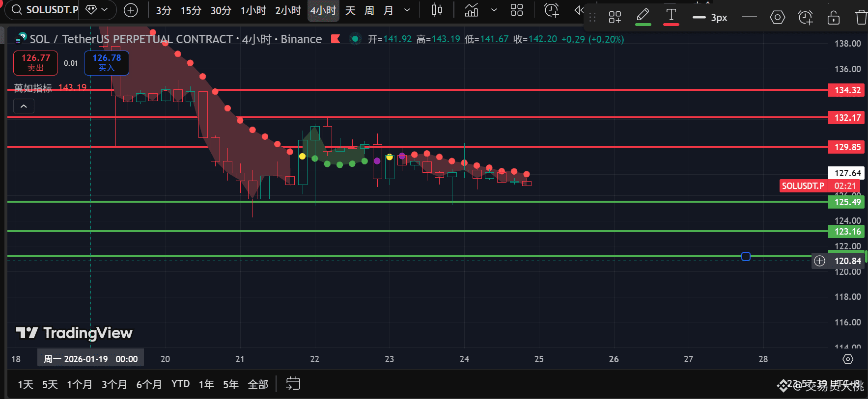
Task: Select the 125.49 green price label
Action: tap(846, 202)
